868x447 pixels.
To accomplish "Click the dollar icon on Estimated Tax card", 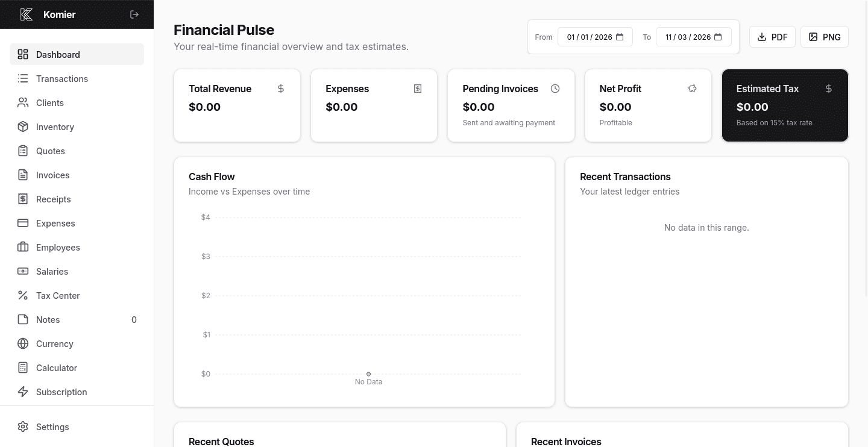I will coord(829,89).
